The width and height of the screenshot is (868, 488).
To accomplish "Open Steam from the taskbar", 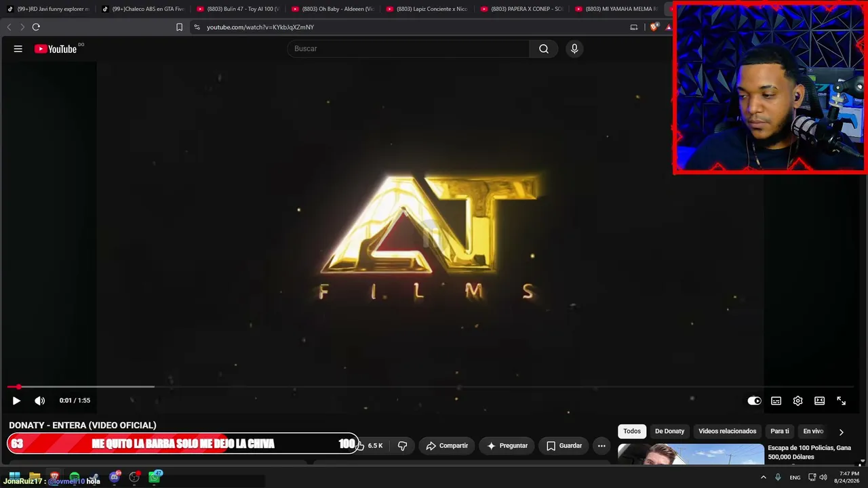I will pyautogui.click(x=94, y=476).
